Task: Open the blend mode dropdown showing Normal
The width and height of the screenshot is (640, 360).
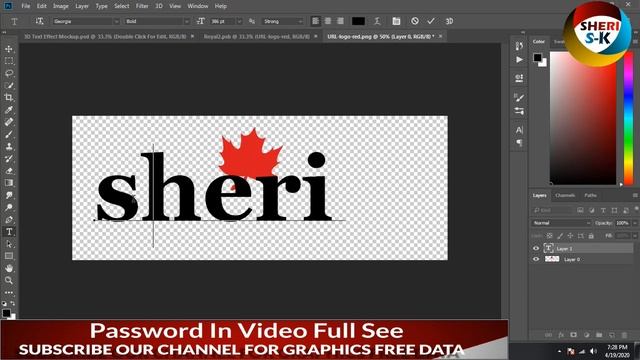Action: tap(561, 223)
